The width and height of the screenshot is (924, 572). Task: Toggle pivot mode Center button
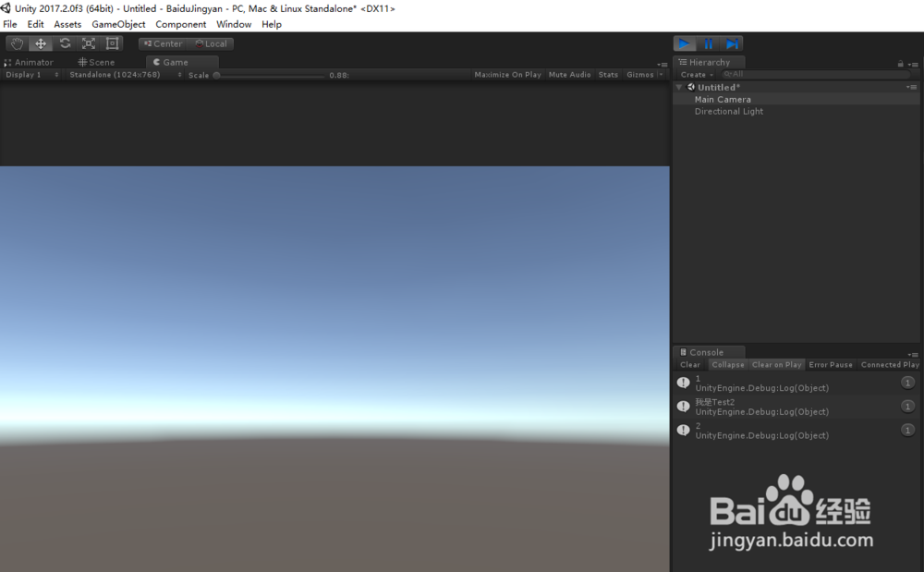(164, 43)
